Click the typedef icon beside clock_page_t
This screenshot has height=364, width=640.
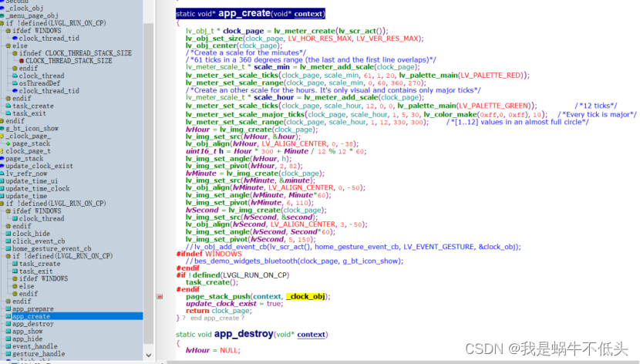pos(2,151)
